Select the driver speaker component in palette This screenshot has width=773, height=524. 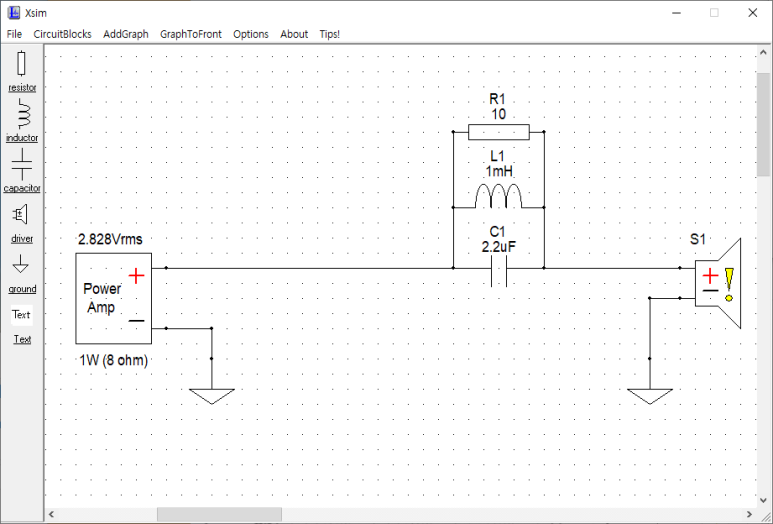point(21,224)
